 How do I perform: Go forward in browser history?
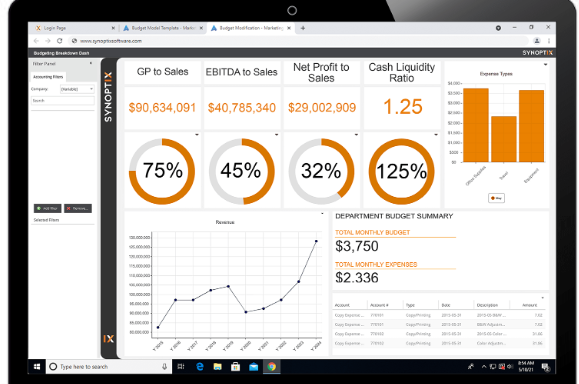pos(48,41)
